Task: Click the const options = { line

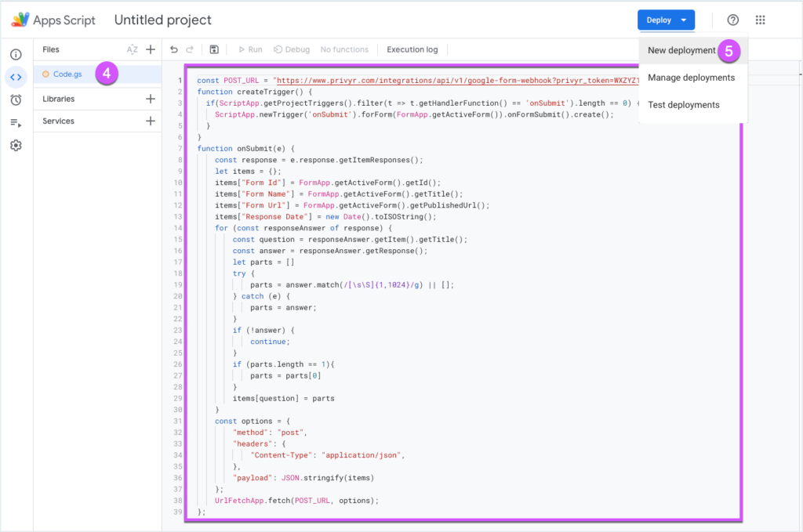Action: click(253, 421)
